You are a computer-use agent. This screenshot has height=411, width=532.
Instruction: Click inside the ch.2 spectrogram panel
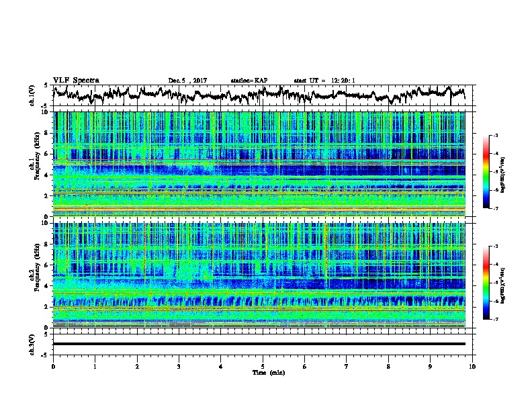[x=259, y=275]
